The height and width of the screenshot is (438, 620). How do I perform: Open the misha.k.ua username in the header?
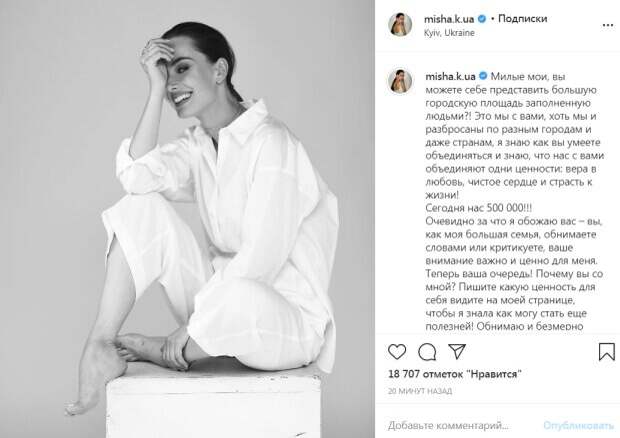(449, 19)
